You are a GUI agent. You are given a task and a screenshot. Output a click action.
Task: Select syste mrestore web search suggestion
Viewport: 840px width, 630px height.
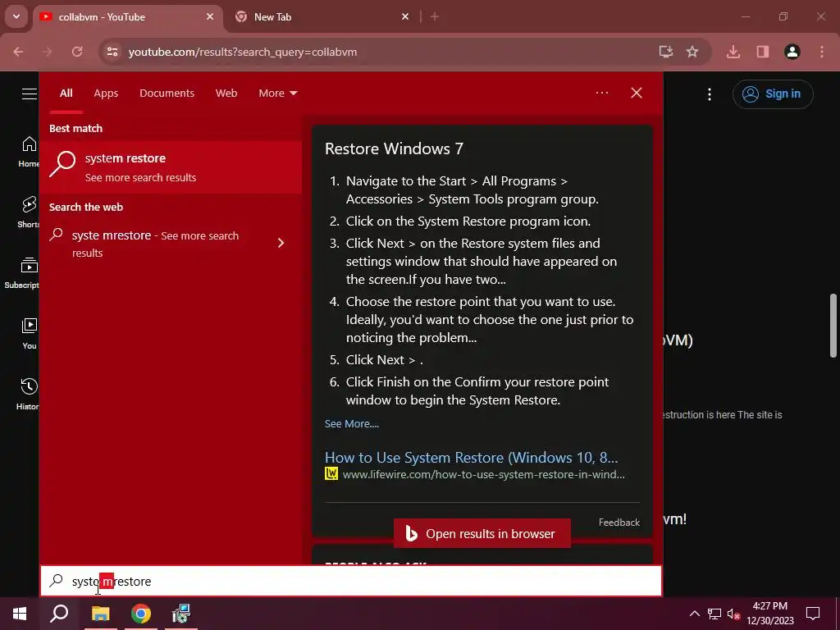(x=155, y=244)
